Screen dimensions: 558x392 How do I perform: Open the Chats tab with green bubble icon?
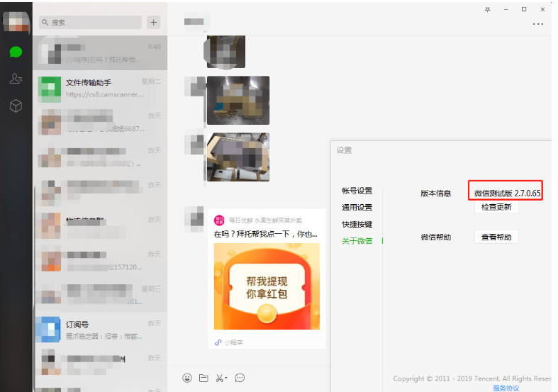click(x=16, y=52)
